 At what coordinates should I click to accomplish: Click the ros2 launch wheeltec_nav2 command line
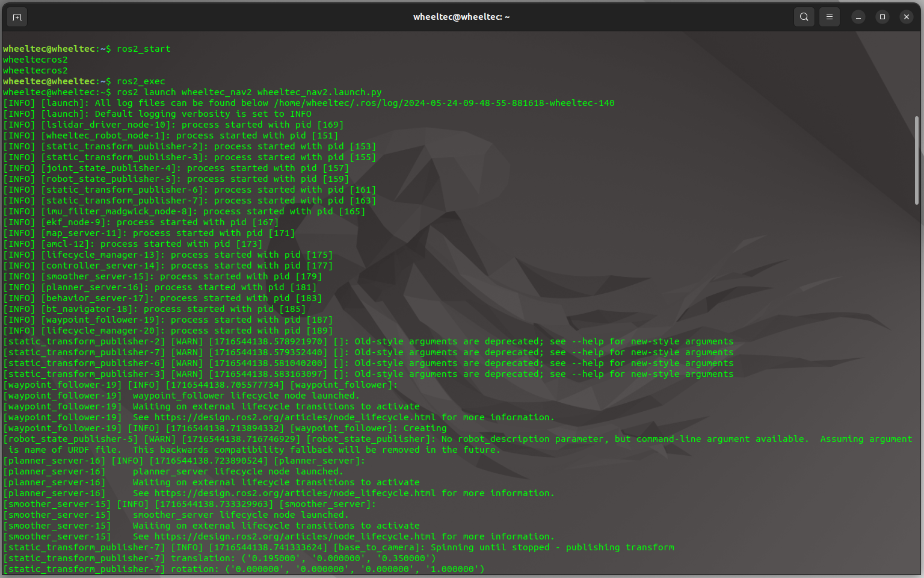pyautogui.click(x=192, y=92)
